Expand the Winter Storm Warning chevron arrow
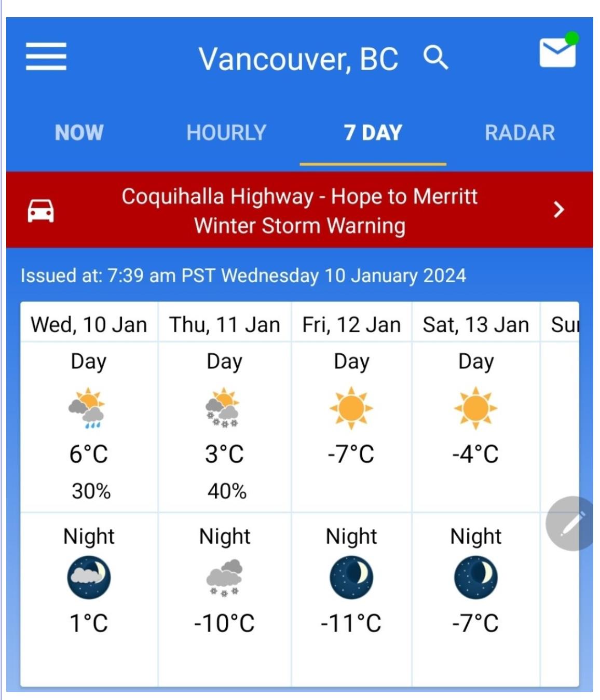 558,210
